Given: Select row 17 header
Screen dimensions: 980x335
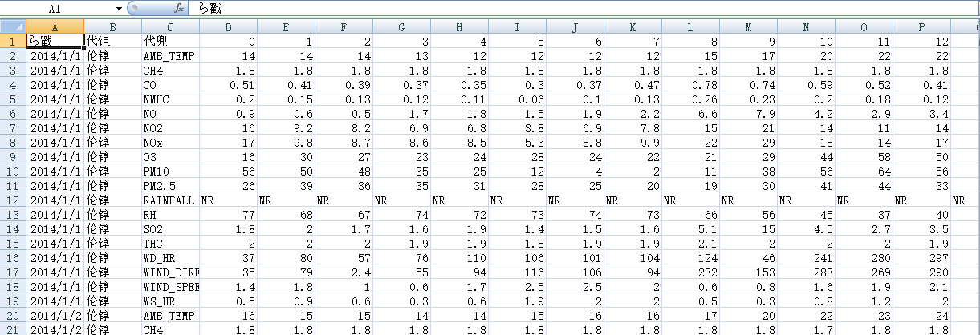Looking at the screenshot, I should (13, 272).
